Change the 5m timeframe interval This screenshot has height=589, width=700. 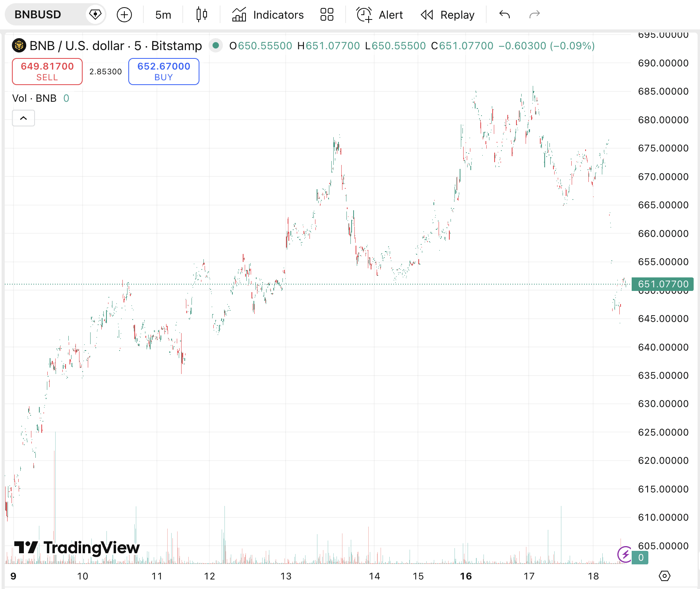pos(163,15)
